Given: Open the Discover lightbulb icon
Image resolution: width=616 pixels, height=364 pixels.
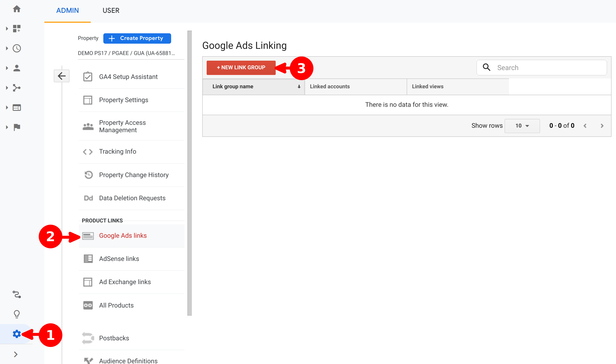Looking at the screenshot, I should (x=17, y=314).
